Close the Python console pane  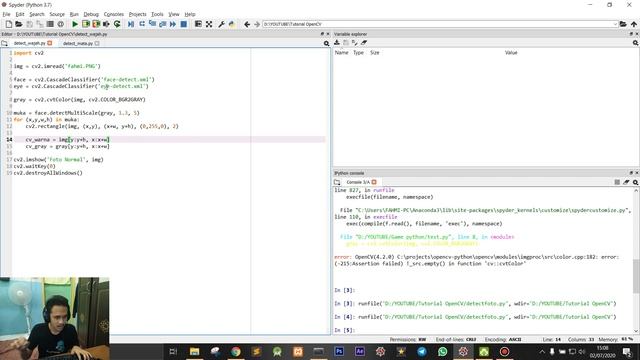click(636, 173)
